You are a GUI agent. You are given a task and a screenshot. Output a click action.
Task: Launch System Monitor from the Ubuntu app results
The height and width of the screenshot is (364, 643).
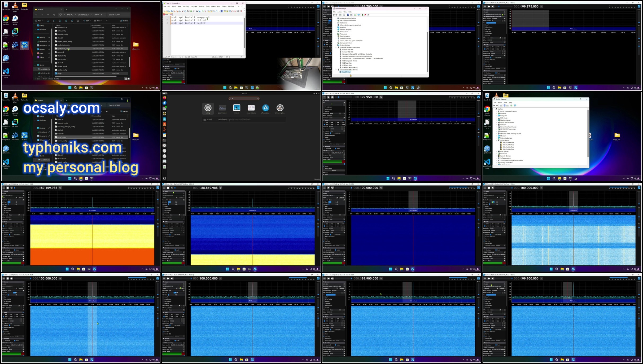point(222,108)
